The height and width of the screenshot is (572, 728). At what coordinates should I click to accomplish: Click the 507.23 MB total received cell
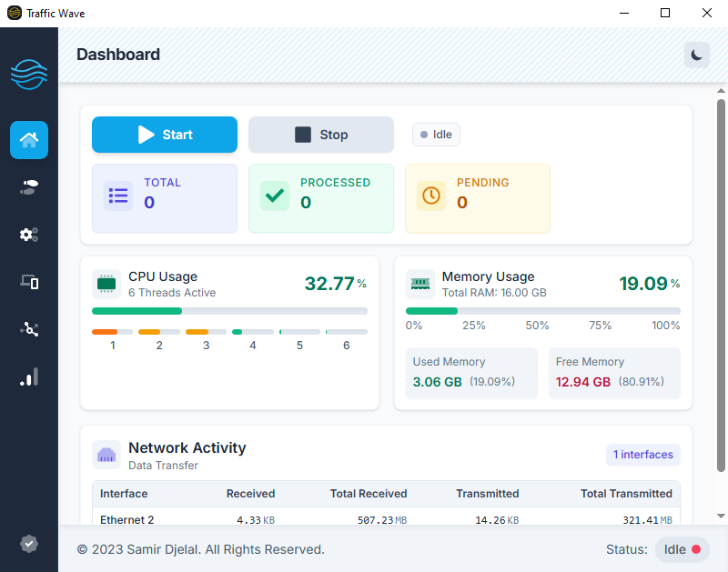(381, 520)
